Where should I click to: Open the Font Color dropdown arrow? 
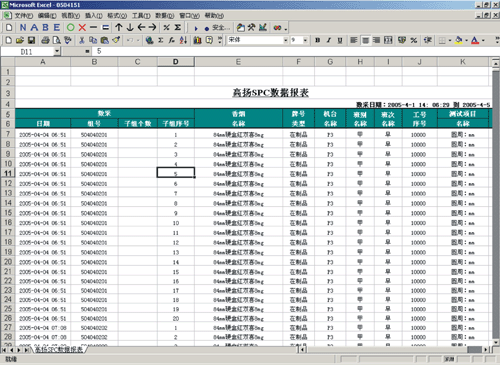point(483,41)
